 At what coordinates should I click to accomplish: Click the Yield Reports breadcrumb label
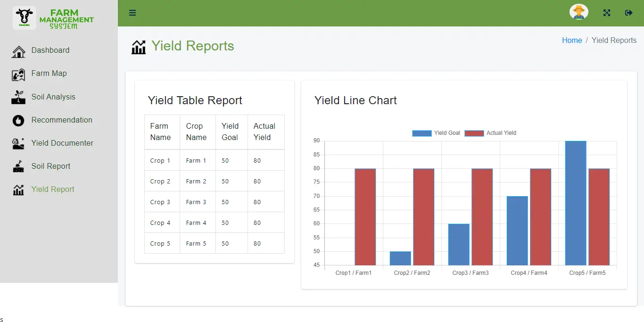(x=614, y=40)
